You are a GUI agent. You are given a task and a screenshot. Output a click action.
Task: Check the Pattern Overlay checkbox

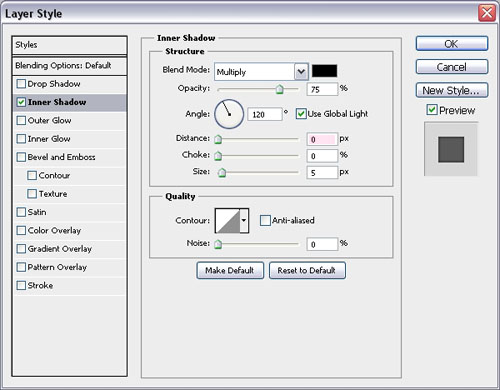[21, 267]
